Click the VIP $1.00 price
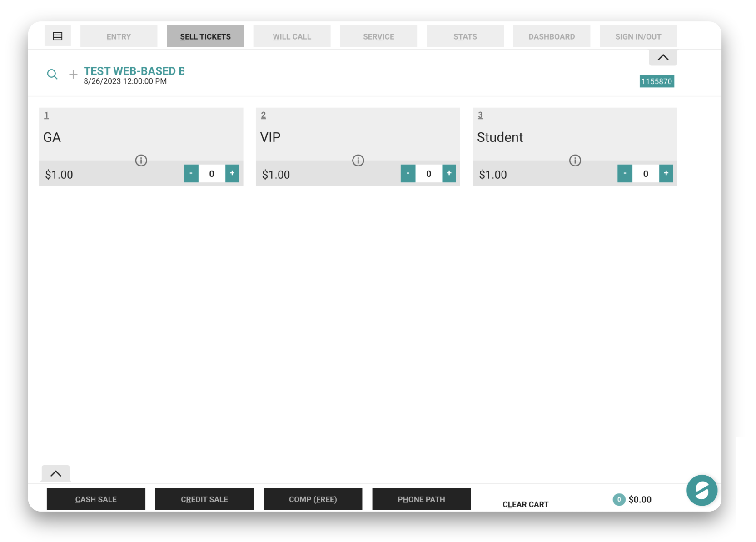 pyautogui.click(x=276, y=175)
